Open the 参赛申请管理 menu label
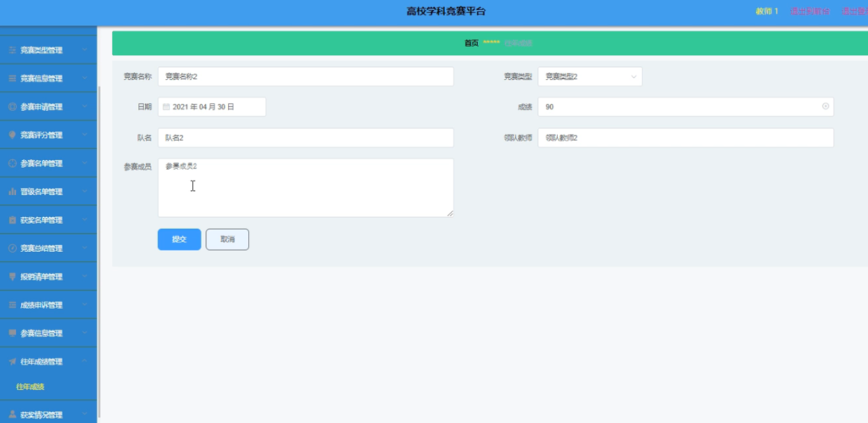The image size is (868, 423). tap(42, 107)
